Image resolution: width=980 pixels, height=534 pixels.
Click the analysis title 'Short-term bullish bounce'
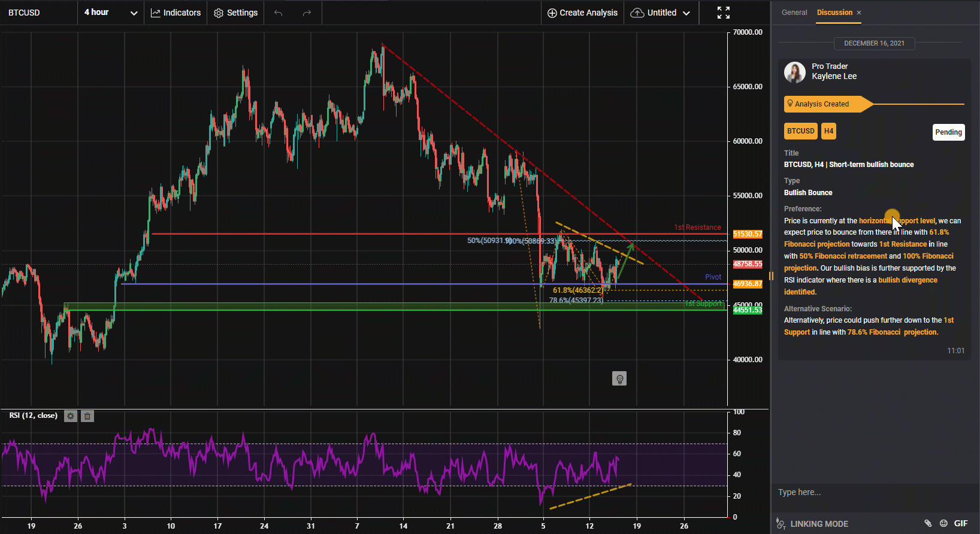point(871,165)
